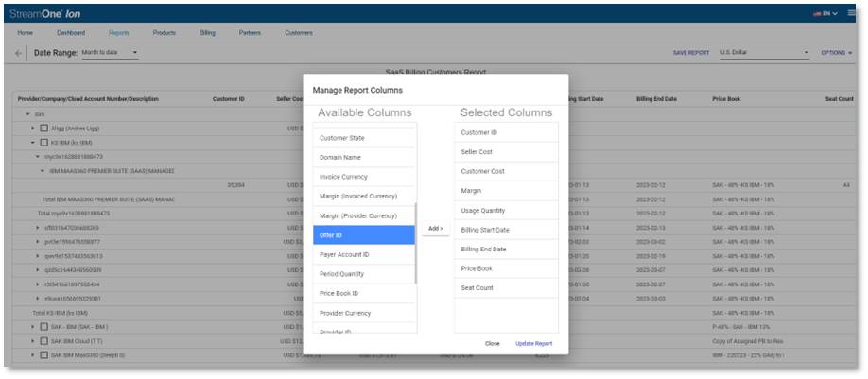
Task: Expand the Aligg (Andres Ligg) row
Action: click(33, 129)
